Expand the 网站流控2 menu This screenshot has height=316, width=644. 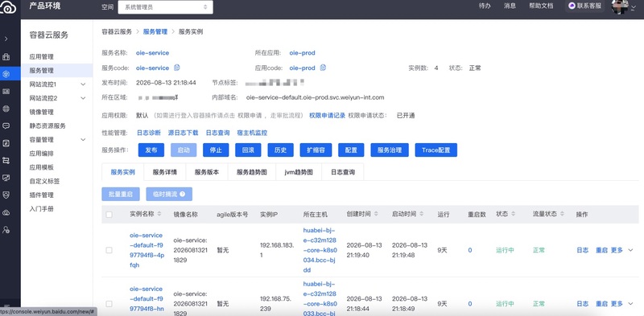pos(83,98)
